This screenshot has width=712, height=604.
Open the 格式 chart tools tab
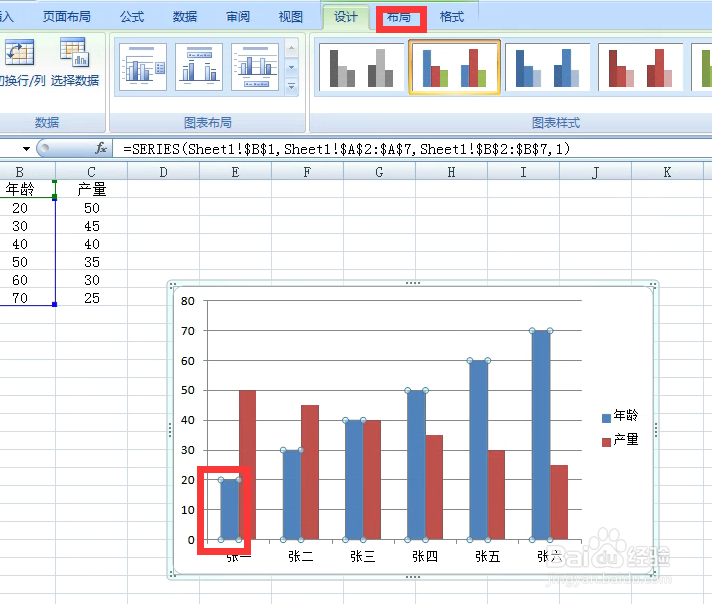click(x=452, y=17)
